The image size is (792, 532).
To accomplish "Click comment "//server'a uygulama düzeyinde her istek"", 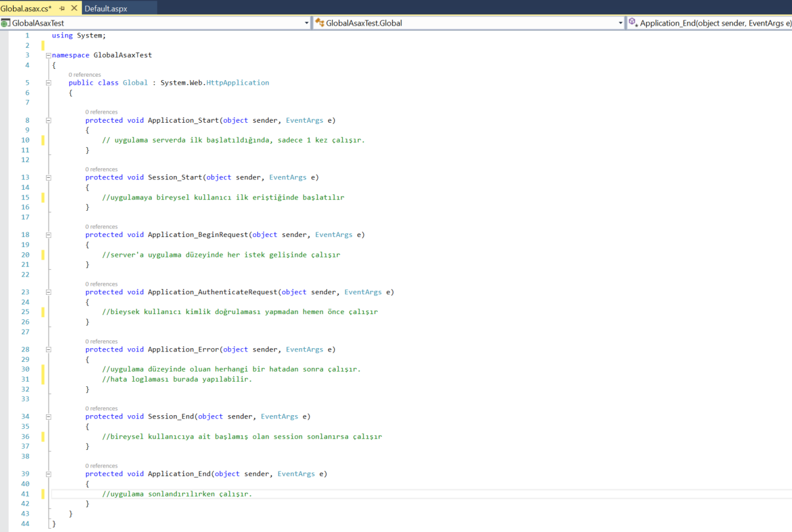I will 183,254.
